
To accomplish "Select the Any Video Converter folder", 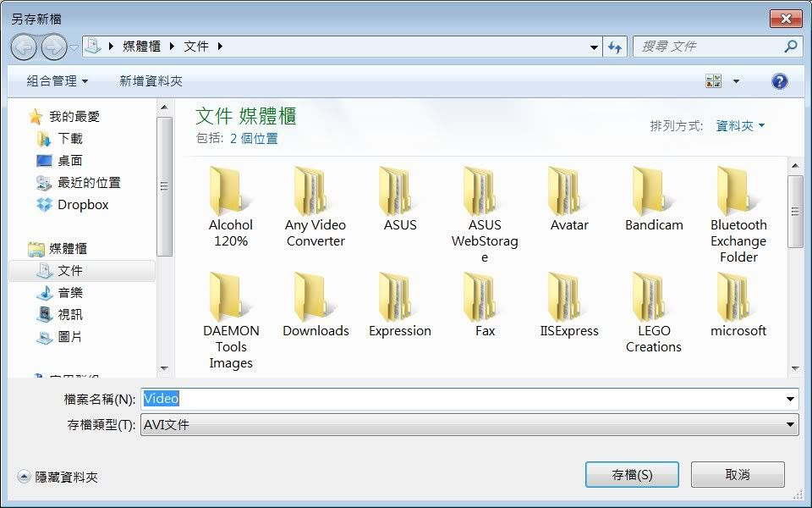I will point(315,207).
